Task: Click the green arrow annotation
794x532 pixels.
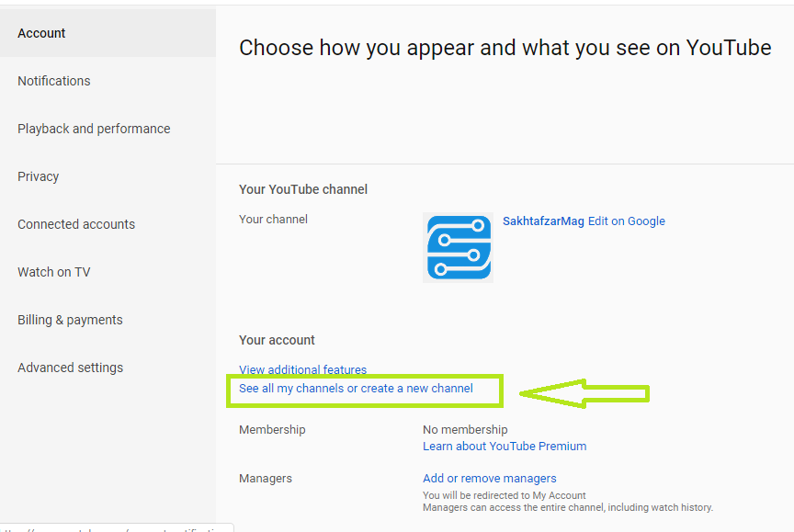Action: point(584,393)
